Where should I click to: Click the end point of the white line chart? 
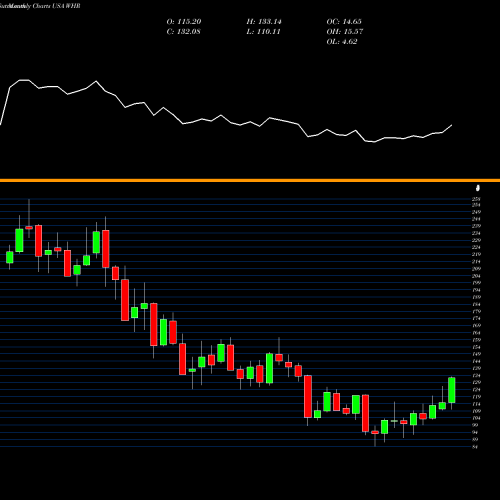[x=452, y=125]
